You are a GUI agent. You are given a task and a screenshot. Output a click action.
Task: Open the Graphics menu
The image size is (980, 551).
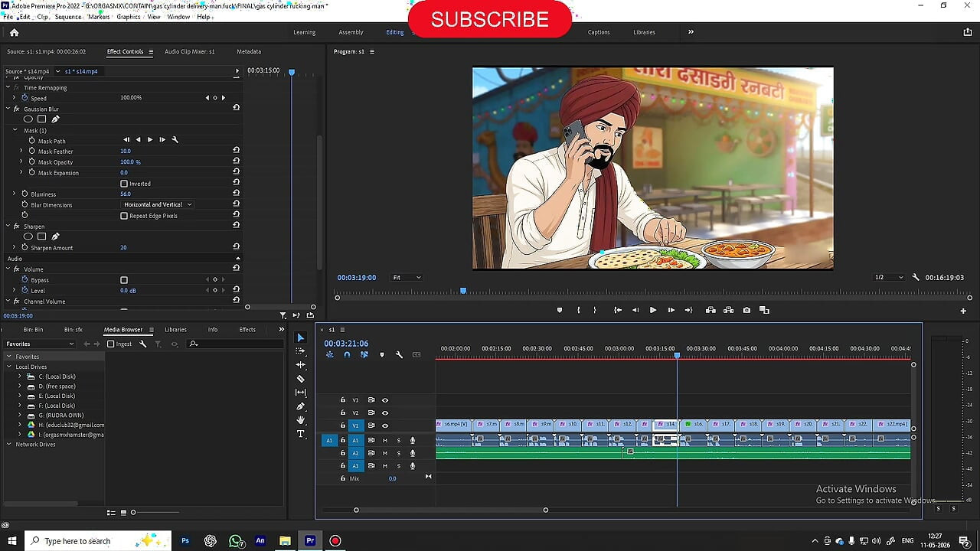pos(128,16)
